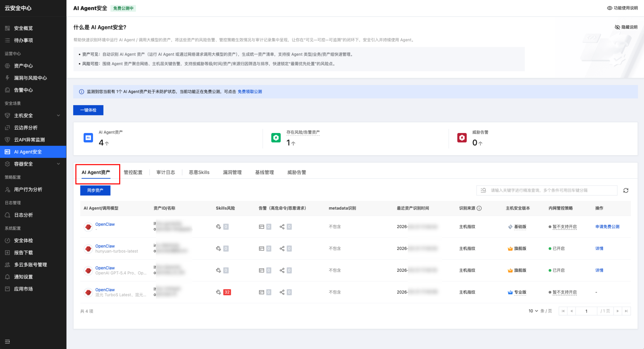Open 功能使用说明 with the eye icon
Image resolution: width=644 pixels, height=349 pixels.
click(x=622, y=8)
